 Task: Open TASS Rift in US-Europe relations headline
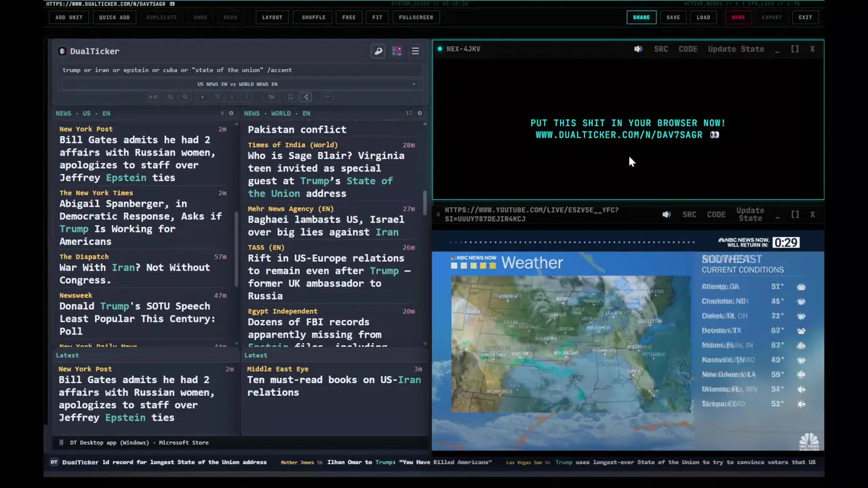pos(329,277)
